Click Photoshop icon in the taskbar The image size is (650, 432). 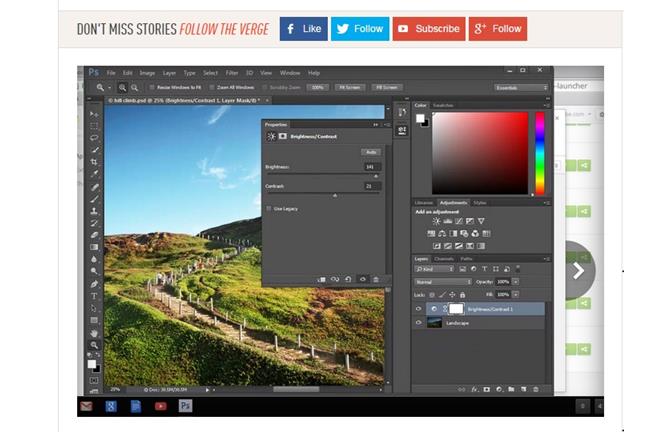pos(185,406)
